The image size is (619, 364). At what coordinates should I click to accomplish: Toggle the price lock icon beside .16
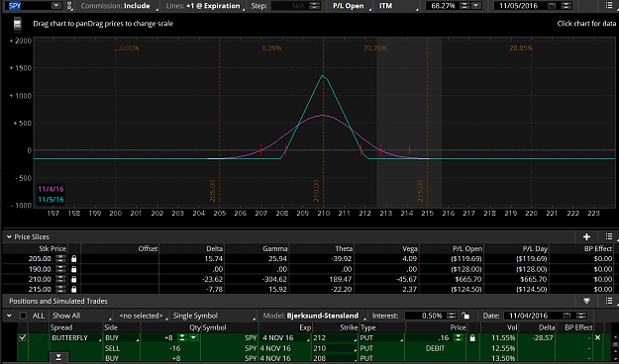pos(472,338)
